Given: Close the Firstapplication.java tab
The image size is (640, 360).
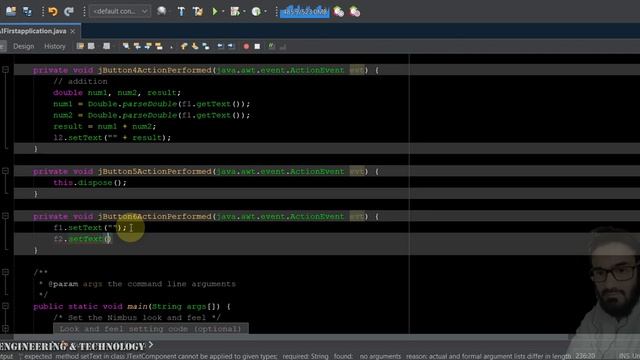Looking at the screenshot, I should tap(73, 31).
